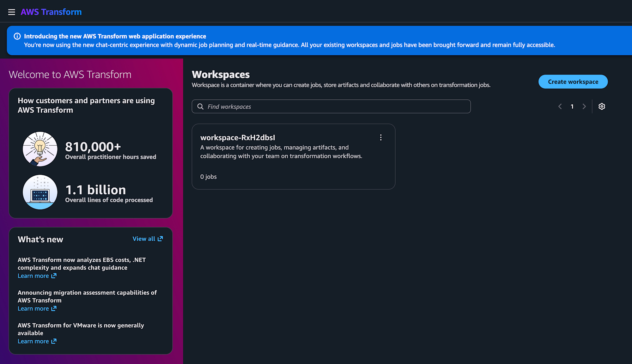632x364 pixels.
Task: Click external link icon beside View all
Action: (160, 239)
